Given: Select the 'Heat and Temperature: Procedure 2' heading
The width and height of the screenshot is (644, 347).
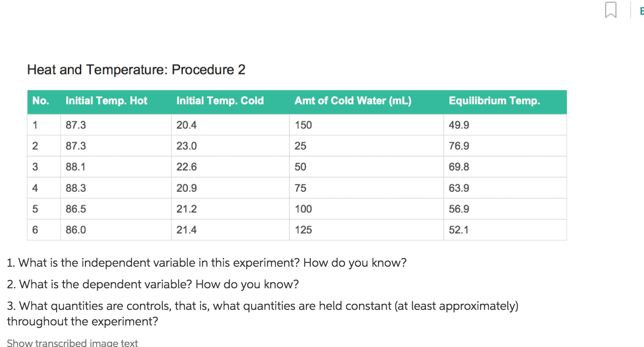Looking at the screenshot, I should (136, 69).
